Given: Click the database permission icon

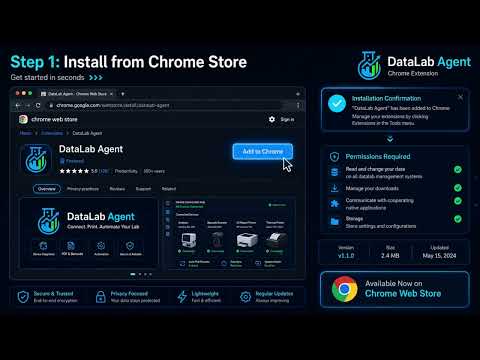Looking at the screenshot, I should [334, 172].
